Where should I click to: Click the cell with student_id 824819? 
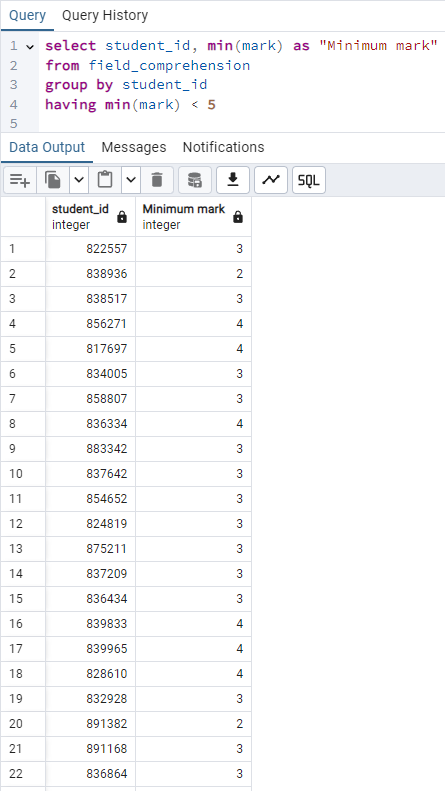[90, 524]
